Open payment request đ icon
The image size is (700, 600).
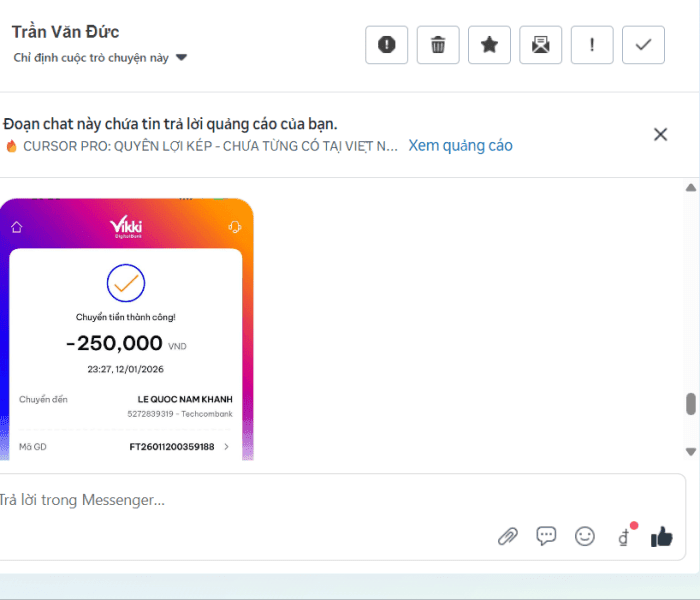(624, 537)
